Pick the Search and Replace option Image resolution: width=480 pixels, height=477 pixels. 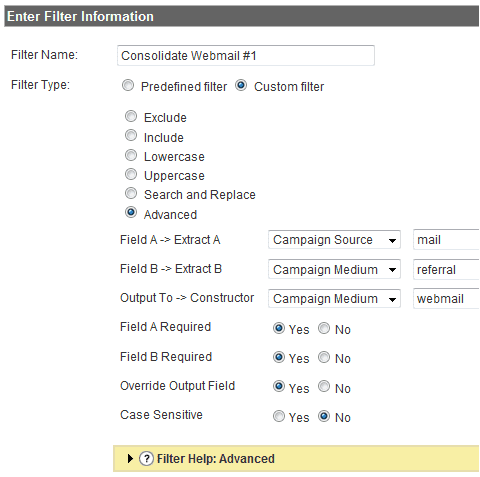click(x=131, y=193)
